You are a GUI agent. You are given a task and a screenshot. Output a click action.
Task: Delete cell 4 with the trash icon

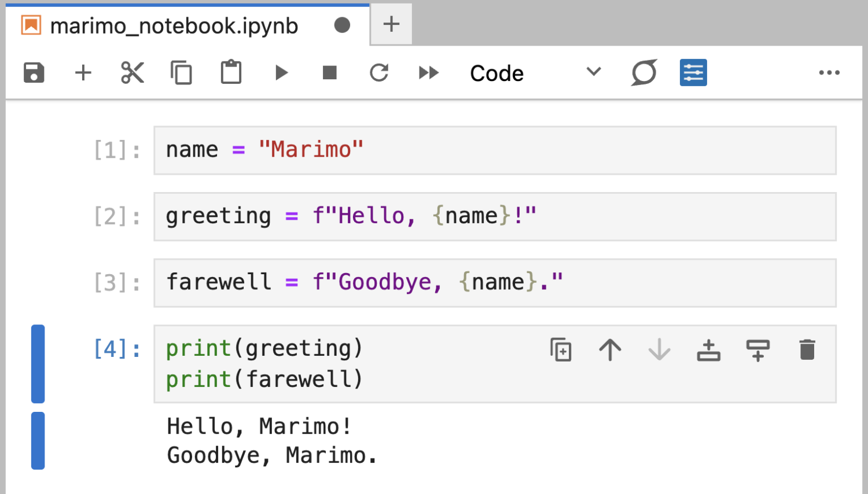pyautogui.click(x=807, y=350)
